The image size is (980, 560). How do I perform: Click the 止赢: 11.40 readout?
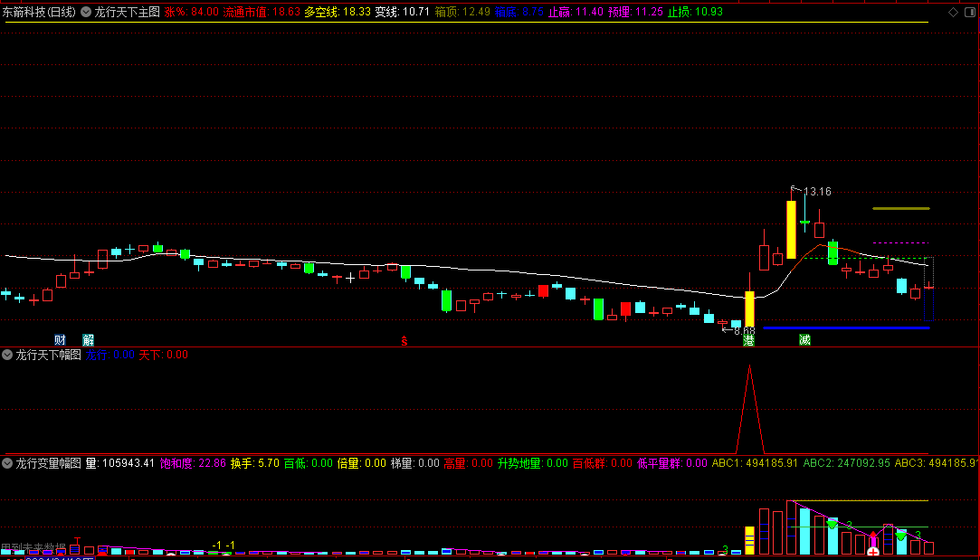576,12
